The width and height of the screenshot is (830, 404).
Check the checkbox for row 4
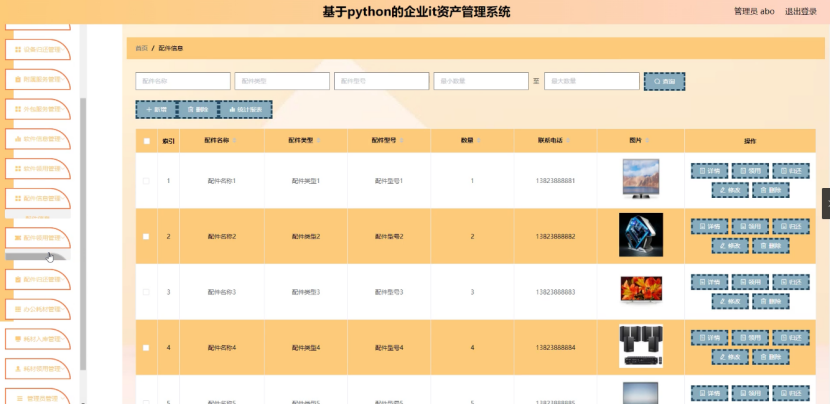tap(146, 348)
